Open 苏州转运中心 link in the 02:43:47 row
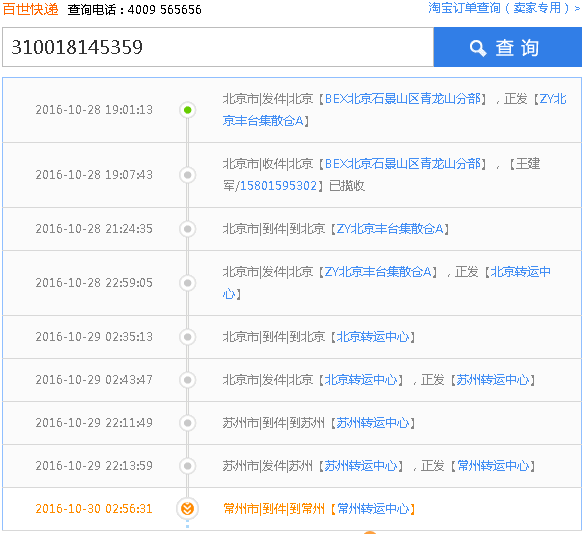This screenshot has height=534, width=587. (x=493, y=380)
